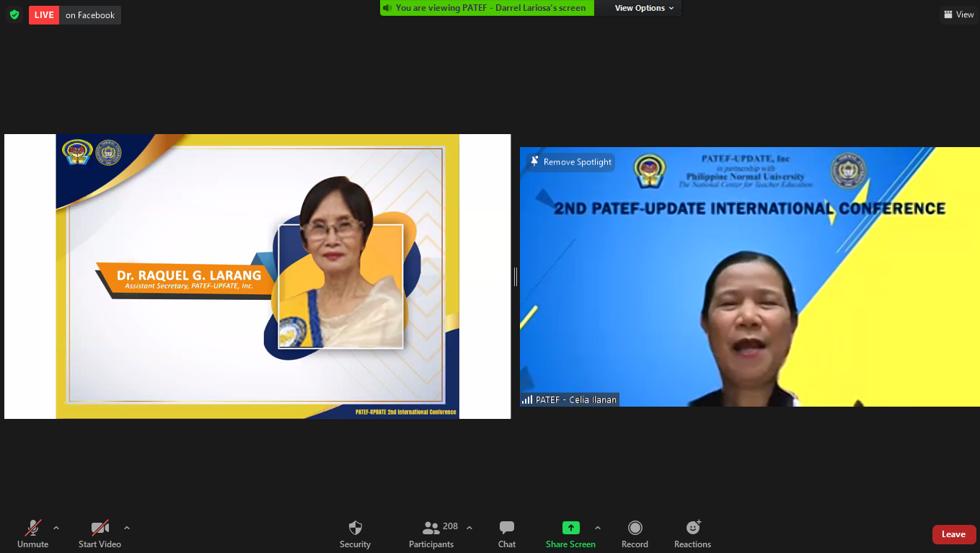Click the green Share Screen icon
Viewport: 980px width, 553px height.
tap(570, 528)
